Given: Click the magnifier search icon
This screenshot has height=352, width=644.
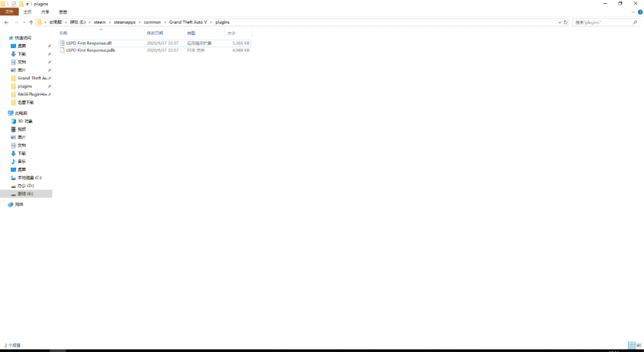Looking at the screenshot, I should pos(635,22).
